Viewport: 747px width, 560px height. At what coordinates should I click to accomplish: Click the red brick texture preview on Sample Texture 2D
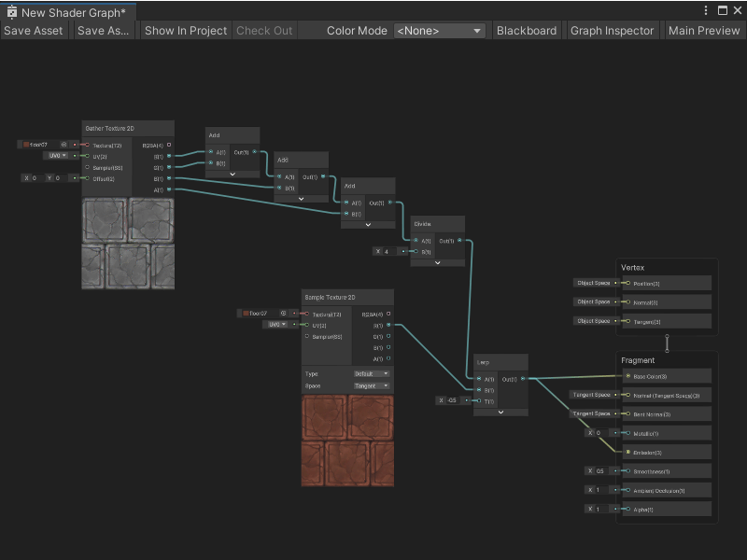click(x=347, y=439)
